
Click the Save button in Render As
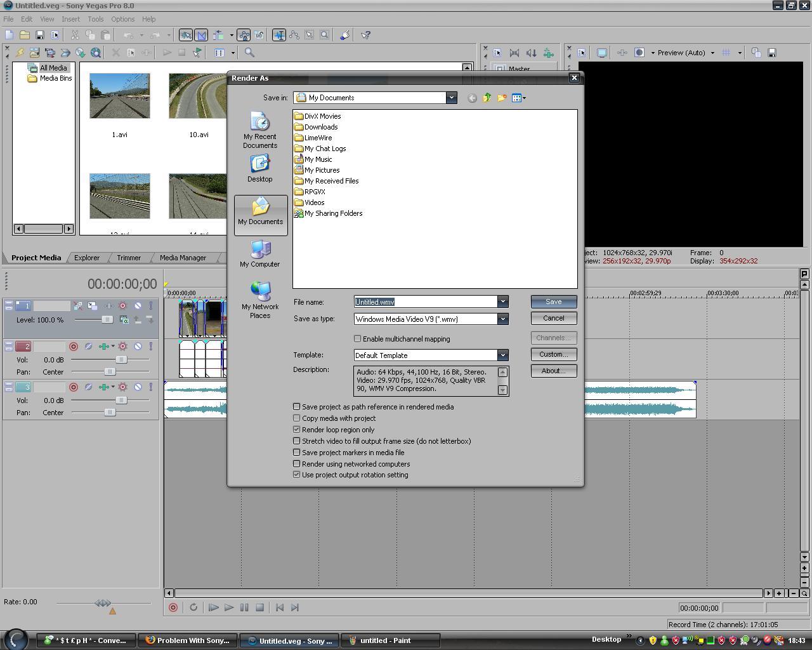click(554, 302)
